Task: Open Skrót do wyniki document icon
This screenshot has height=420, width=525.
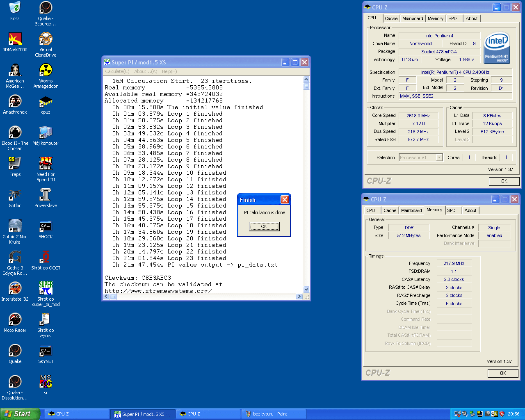Action: (x=46, y=325)
